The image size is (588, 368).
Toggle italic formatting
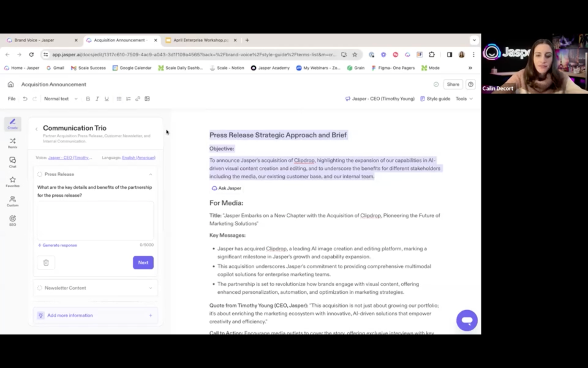(97, 99)
